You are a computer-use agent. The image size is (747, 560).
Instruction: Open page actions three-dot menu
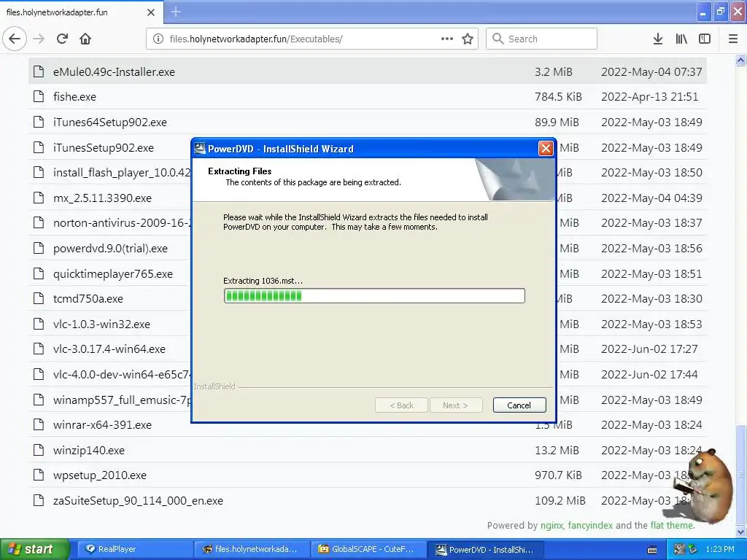pos(447,39)
